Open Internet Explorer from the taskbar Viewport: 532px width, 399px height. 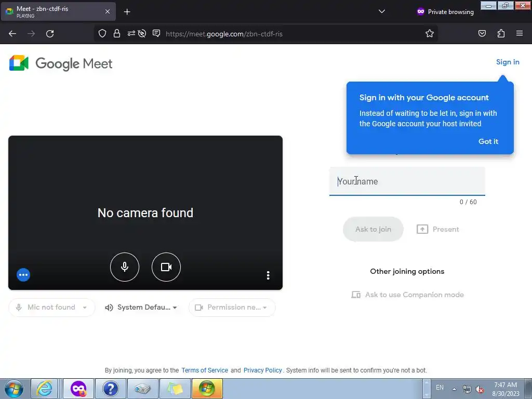pos(45,389)
